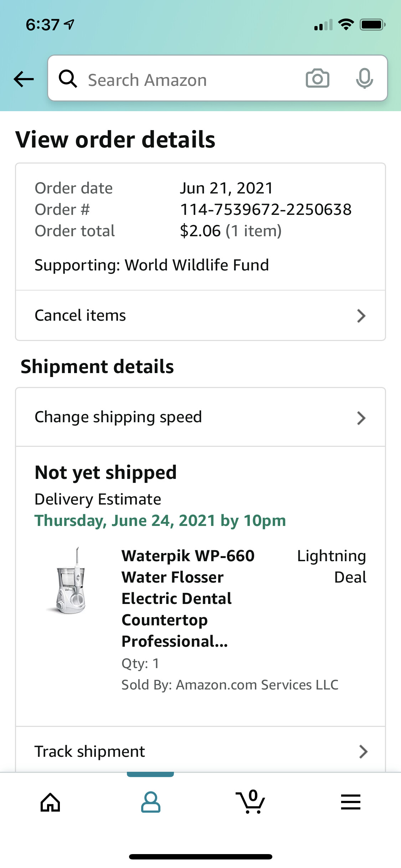Open the hamburger menu tab
401x868 pixels.
tap(351, 802)
